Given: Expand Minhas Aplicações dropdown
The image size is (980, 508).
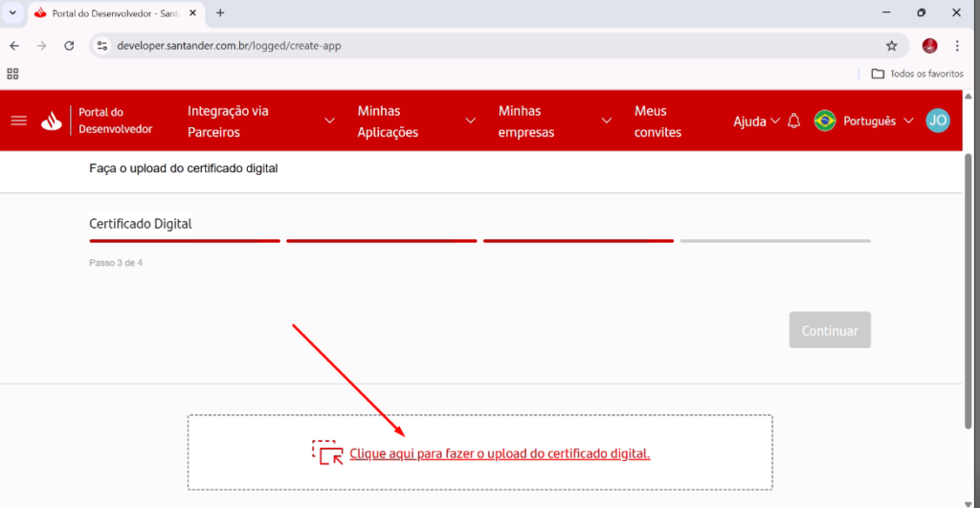Looking at the screenshot, I should pyautogui.click(x=470, y=121).
